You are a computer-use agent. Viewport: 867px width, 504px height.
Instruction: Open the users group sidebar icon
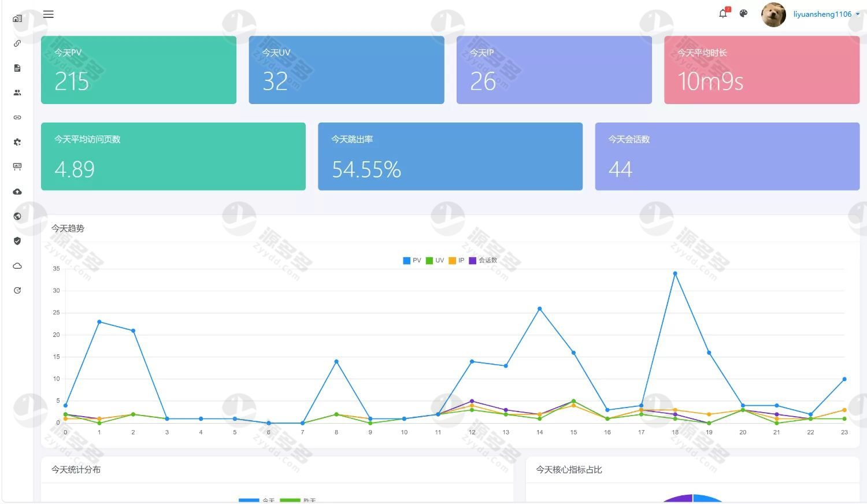point(17,92)
